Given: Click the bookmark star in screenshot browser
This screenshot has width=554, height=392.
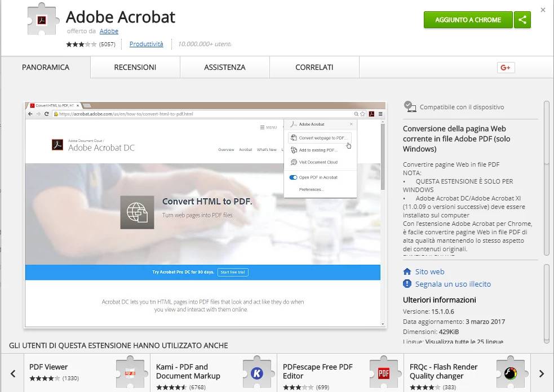Looking at the screenshot, I should pyautogui.click(x=362, y=114).
